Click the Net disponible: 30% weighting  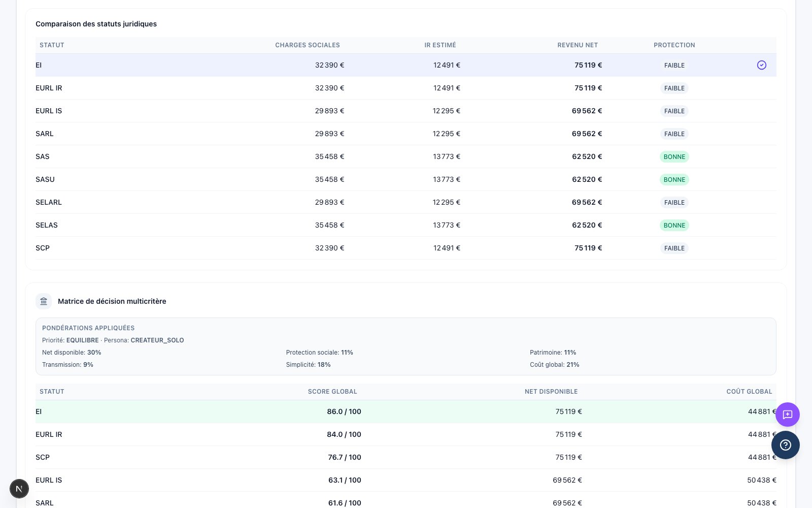point(72,353)
